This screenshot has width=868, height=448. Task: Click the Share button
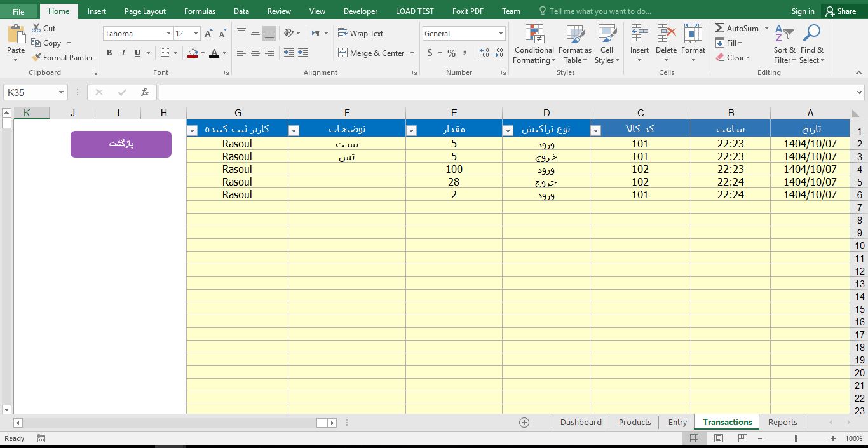click(x=840, y=11)
